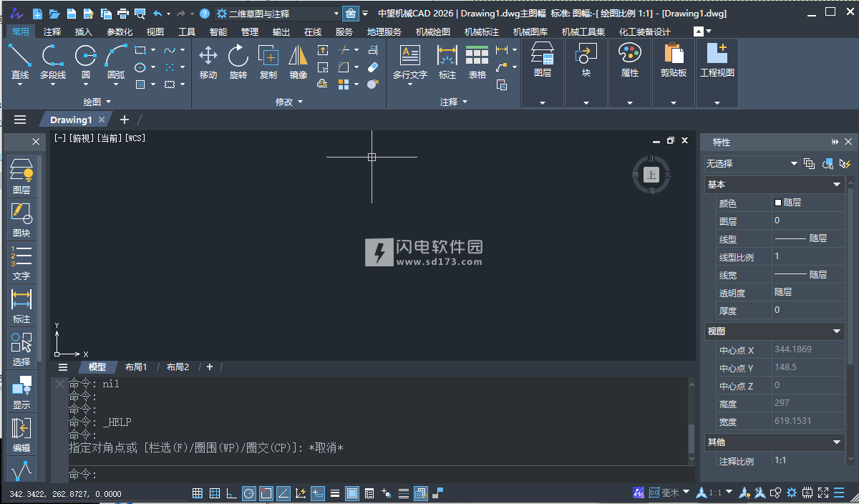
Task: Click the 上 face of the view cube
Action: [x=651, y=175]
